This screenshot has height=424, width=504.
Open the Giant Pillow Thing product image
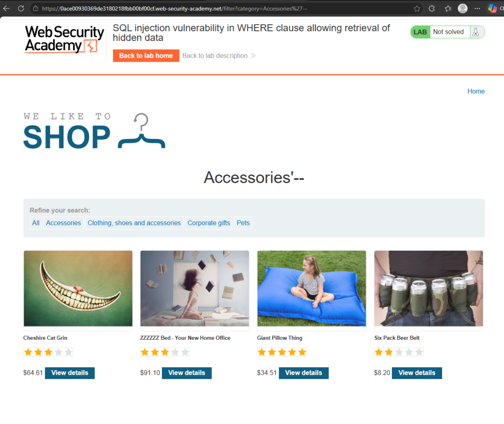coord(312,289)
